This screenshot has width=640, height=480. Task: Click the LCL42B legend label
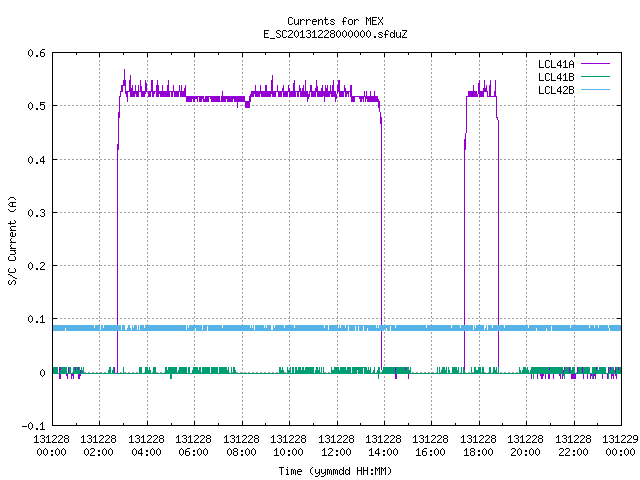[x=556, y=90]
